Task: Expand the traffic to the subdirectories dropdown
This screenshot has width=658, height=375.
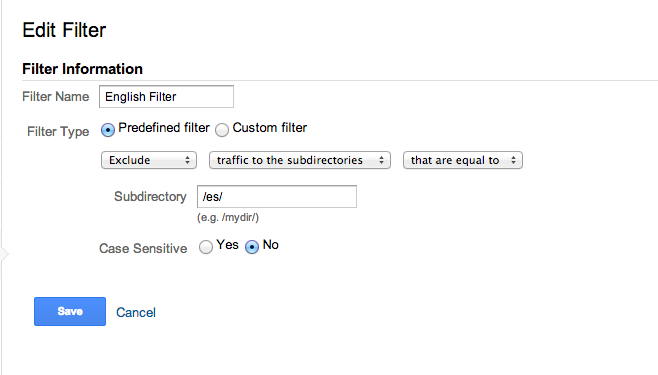Action: click(x=300, y=160)
